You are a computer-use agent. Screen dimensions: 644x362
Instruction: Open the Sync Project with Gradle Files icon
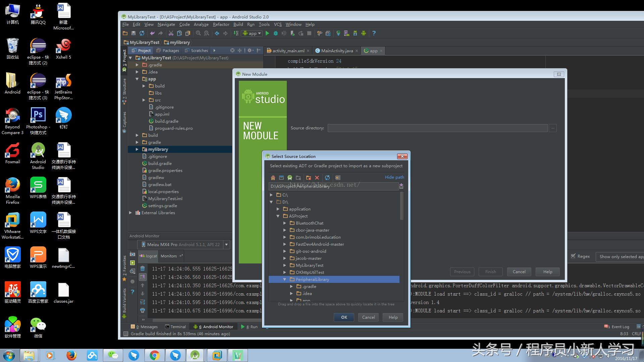(x=338, y=33)
